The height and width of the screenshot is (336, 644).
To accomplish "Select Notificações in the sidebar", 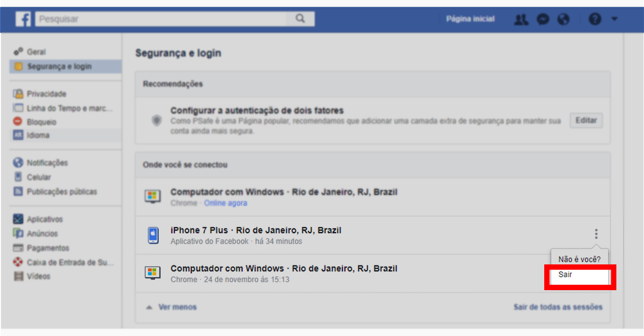I will (47, 163).
